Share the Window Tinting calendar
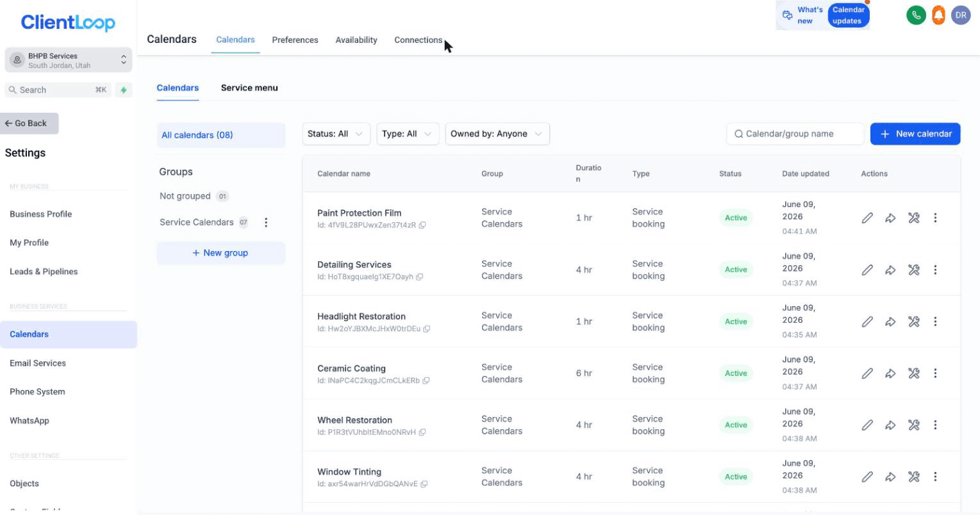The height and width of the screenshot is (515, 980). pos(890,477)
